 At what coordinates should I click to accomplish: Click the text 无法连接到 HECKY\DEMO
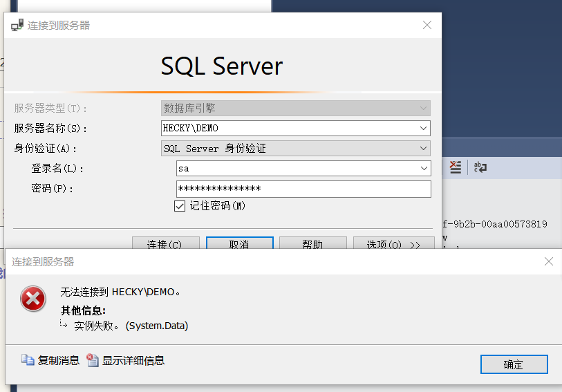[x=120, y=292]
